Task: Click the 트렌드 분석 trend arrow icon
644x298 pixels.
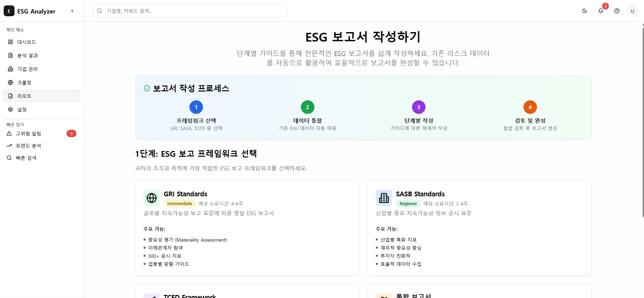Action: point(9,146)
